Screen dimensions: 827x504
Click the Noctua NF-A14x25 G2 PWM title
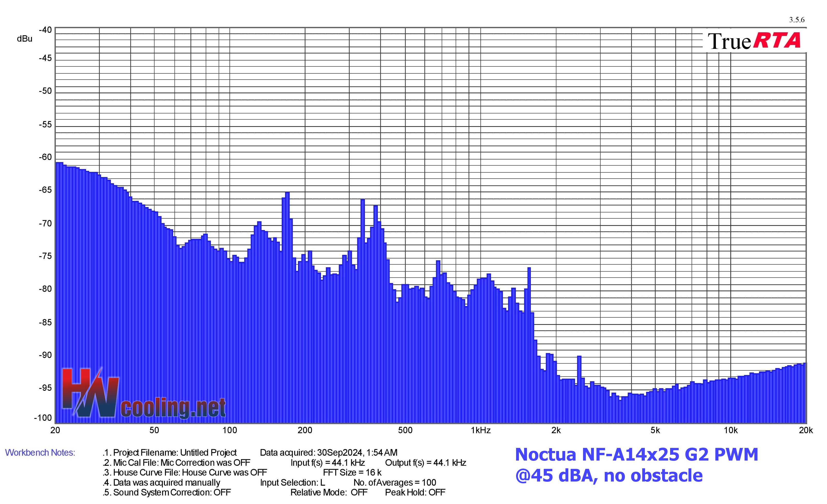pos(636,455)
